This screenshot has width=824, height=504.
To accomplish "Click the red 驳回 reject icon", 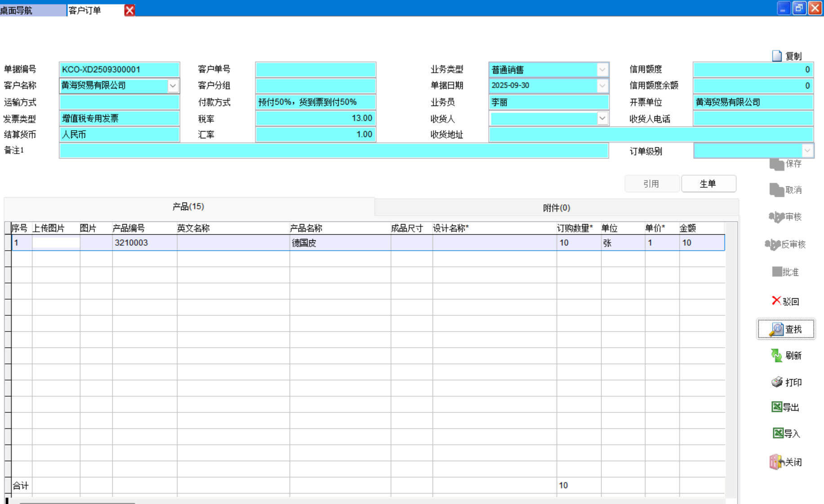I will [x=776, y=301].
